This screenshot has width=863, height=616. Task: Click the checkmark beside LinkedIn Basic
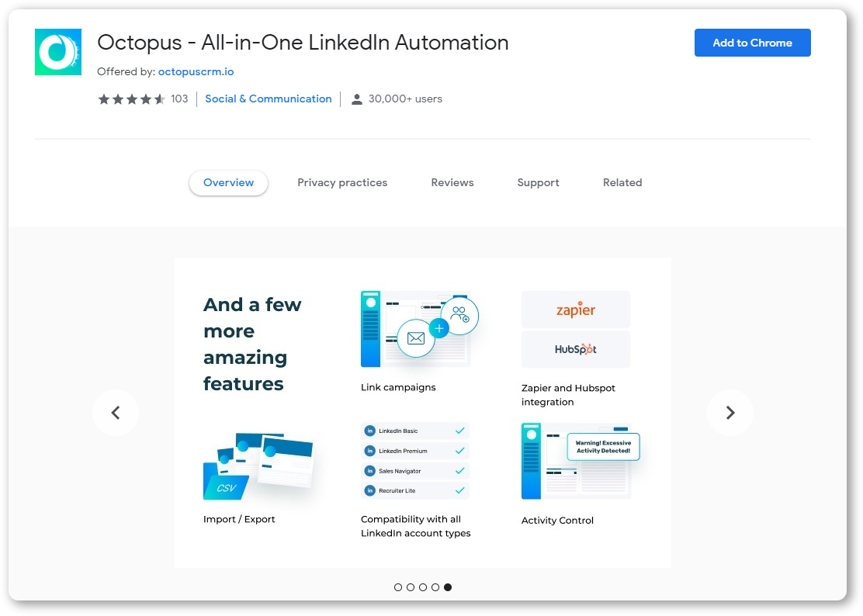460,431
